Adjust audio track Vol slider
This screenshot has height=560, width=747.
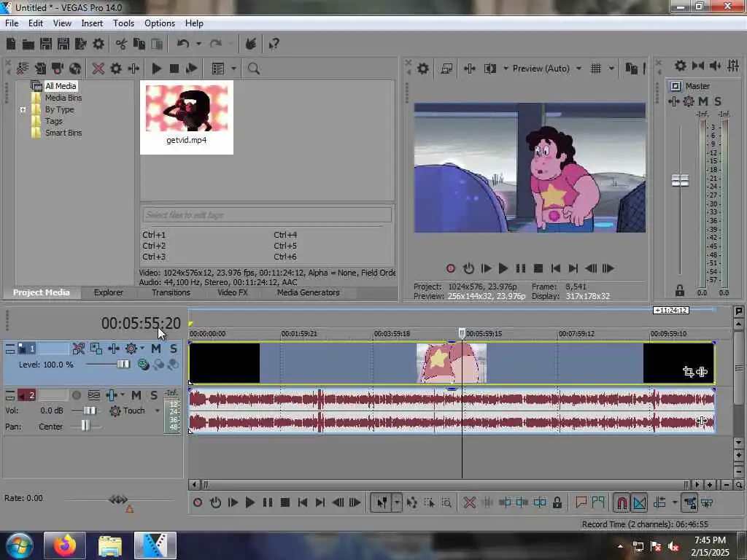90,411
